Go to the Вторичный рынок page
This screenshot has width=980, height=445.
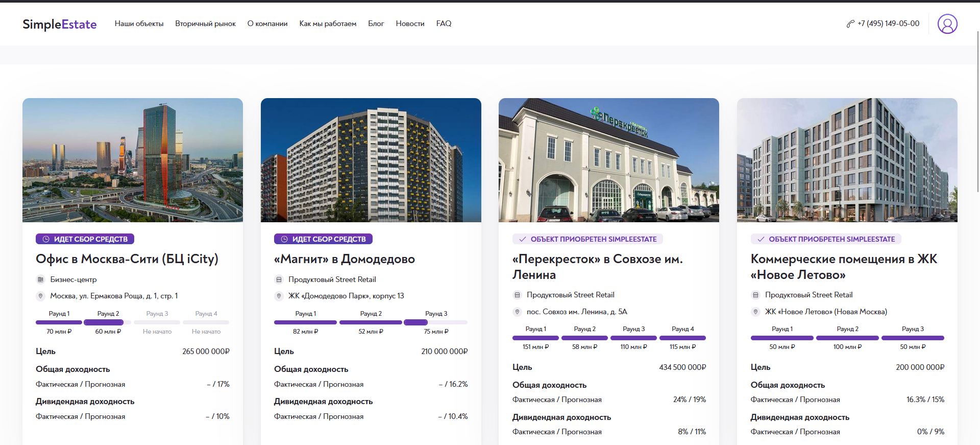[x=205, y=24]
